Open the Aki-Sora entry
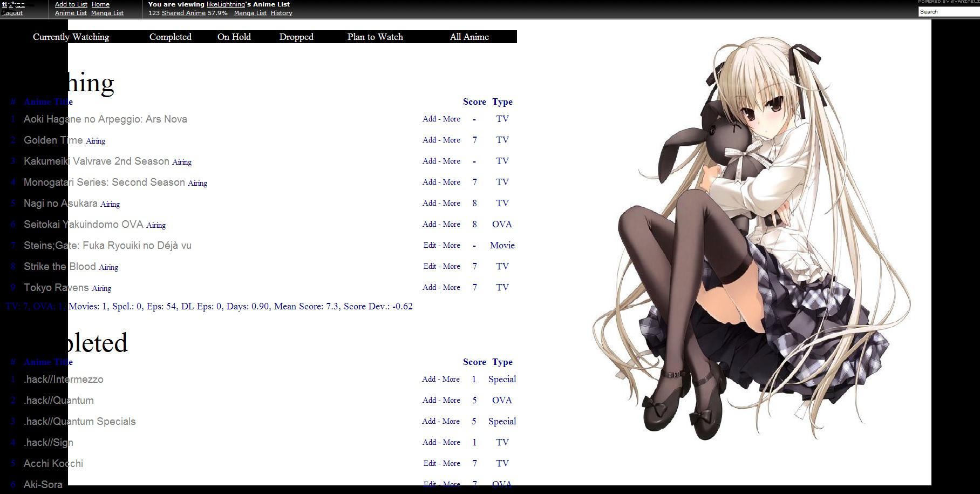980x494 pixels. click(x=43, y=484)
